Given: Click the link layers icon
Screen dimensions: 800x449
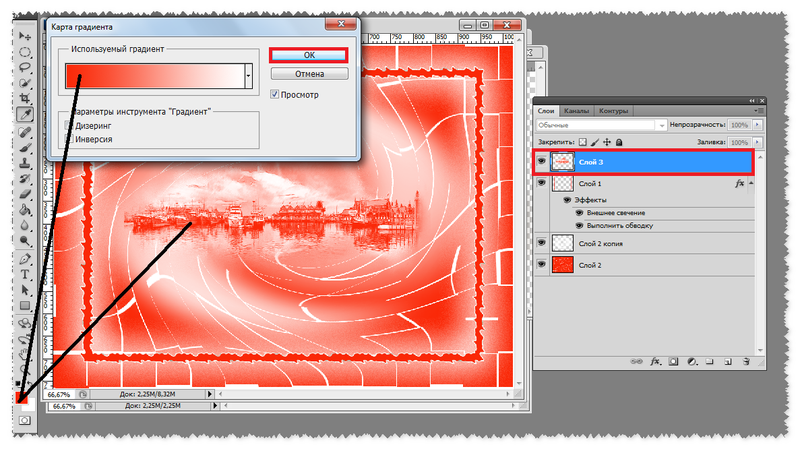Looking at the screenshot, I should pos(636,361).
